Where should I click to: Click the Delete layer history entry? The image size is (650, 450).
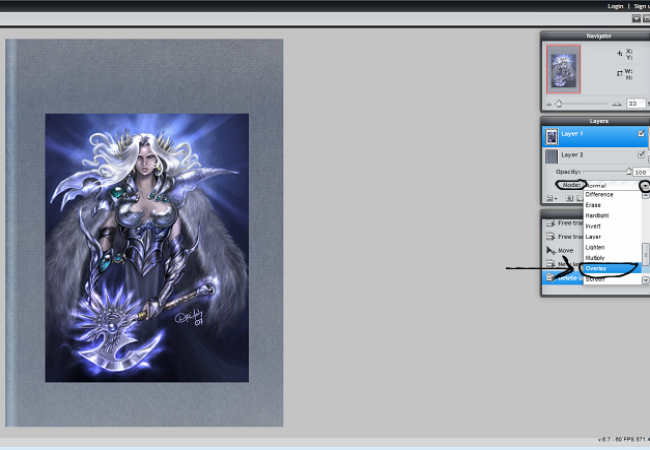(x=563, y=278)
